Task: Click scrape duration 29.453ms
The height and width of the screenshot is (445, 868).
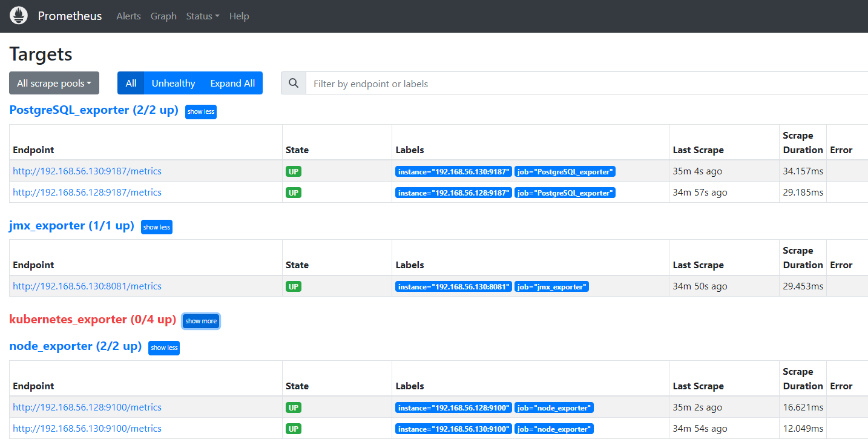Action: (x=803, y=286)
